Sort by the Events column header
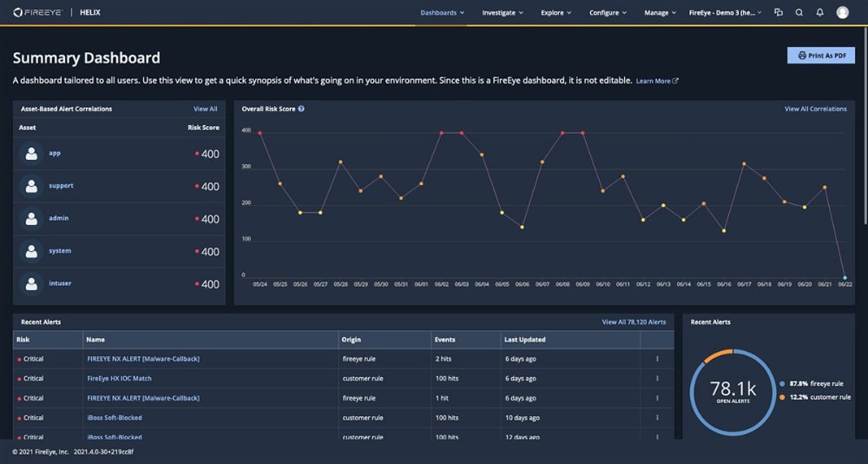This screenshot has width=868, height=464. tap(466, 339)
